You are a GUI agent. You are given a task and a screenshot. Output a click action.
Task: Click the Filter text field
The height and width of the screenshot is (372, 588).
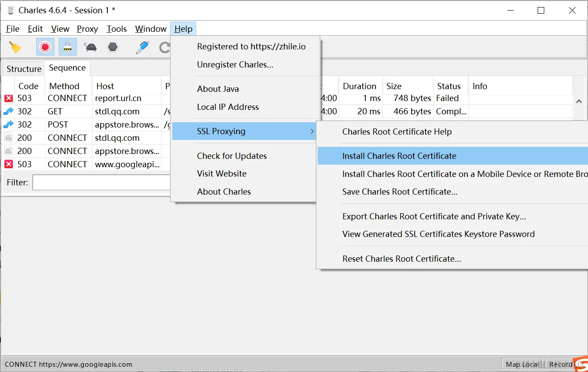(102, 183)
